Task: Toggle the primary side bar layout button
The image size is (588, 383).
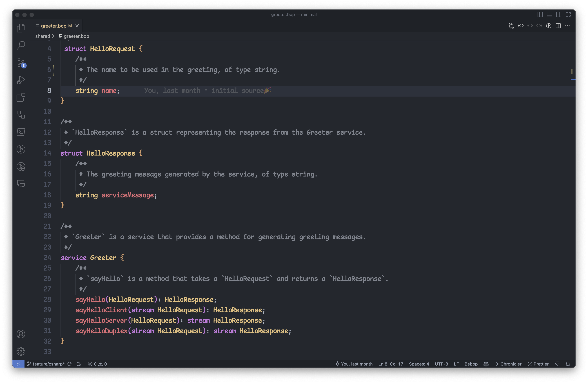Action: click(540, 15)
